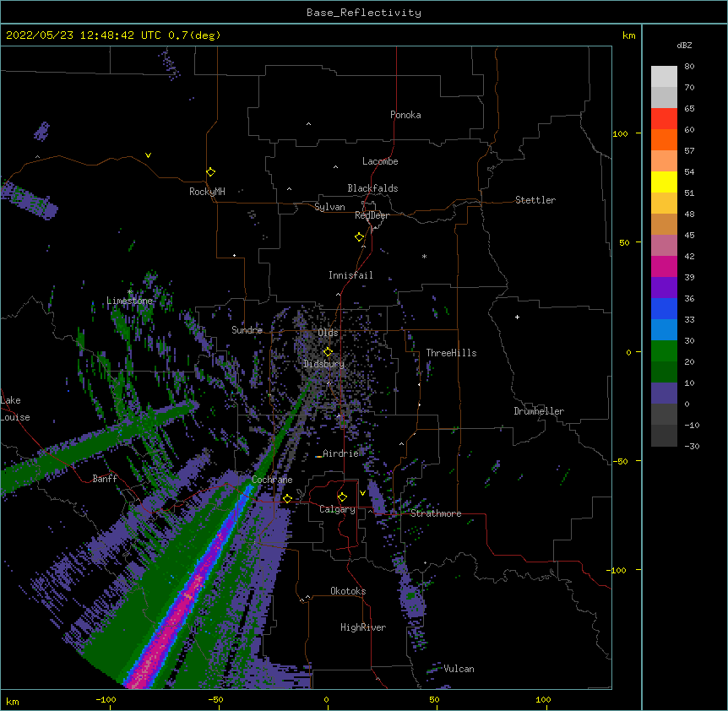Image resolution: width=728 pixels, height=711 pixels.
Task: Click the dBZ legend heading
Action: click(684, 45)
